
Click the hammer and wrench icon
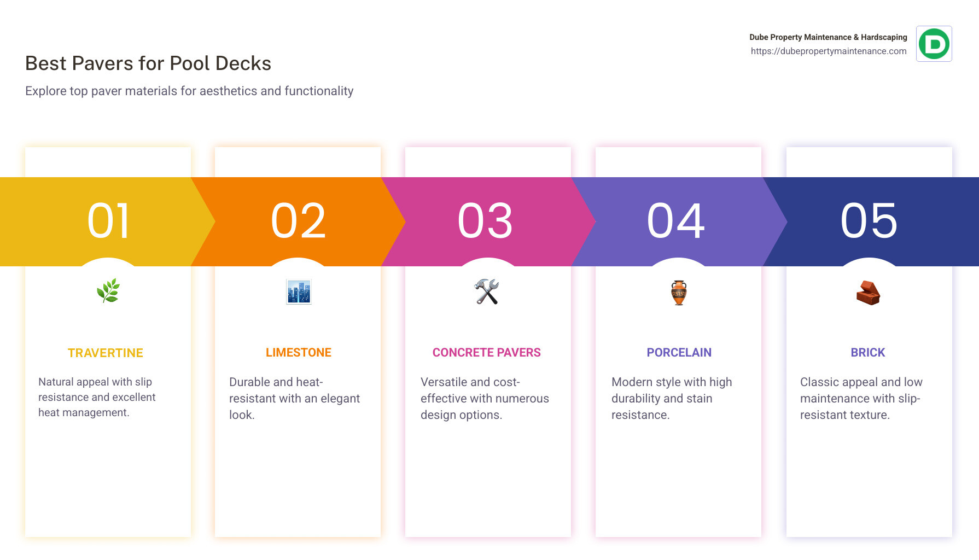click(487, 291)
